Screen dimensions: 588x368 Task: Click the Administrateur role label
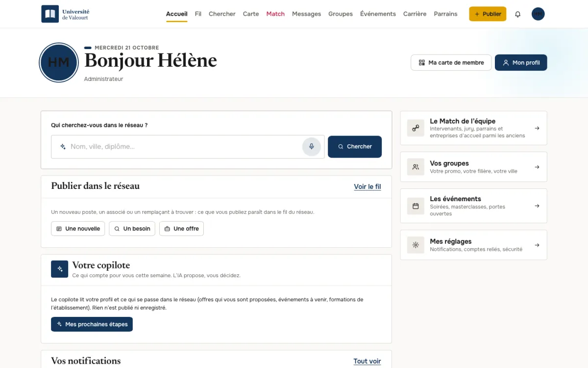(x=103, y=79)
